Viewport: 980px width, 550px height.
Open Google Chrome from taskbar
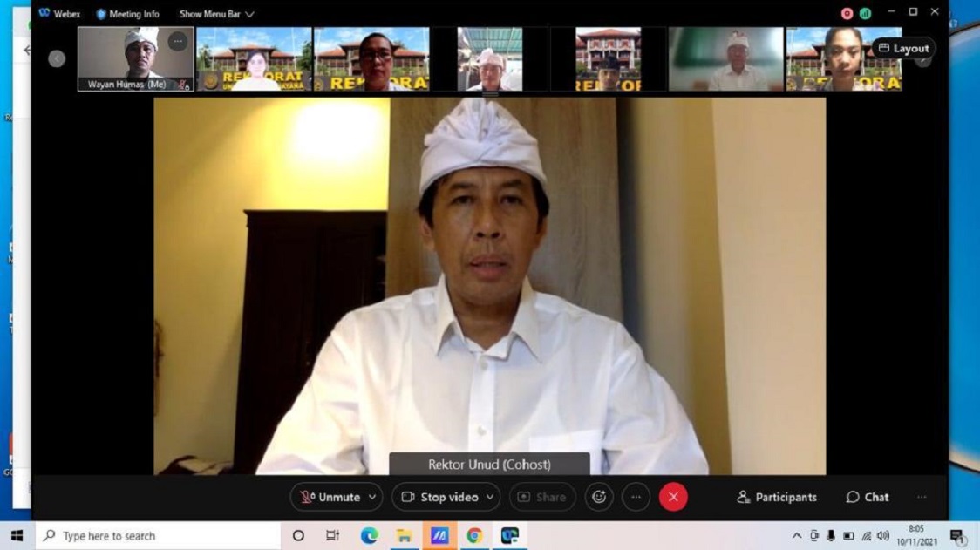click(x=474, y=536)
